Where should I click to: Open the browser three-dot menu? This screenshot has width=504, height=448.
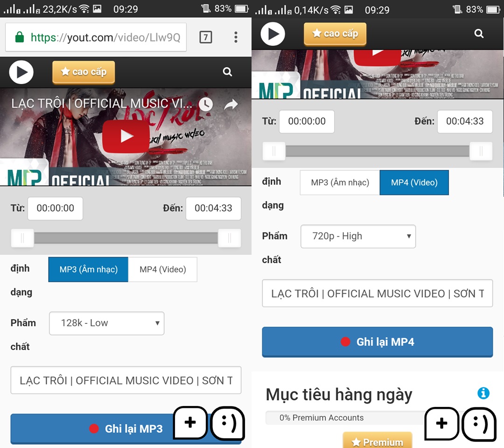pyautogui.click(x=236, y=37)
